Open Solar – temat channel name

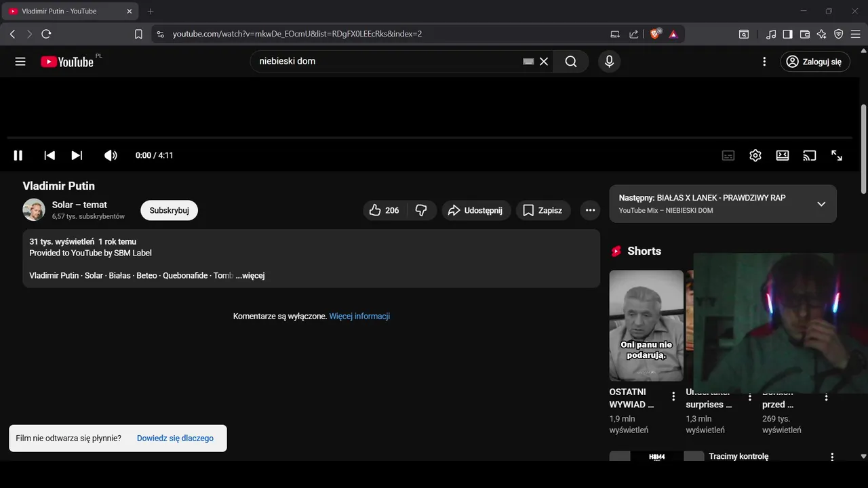pos(79,205)
